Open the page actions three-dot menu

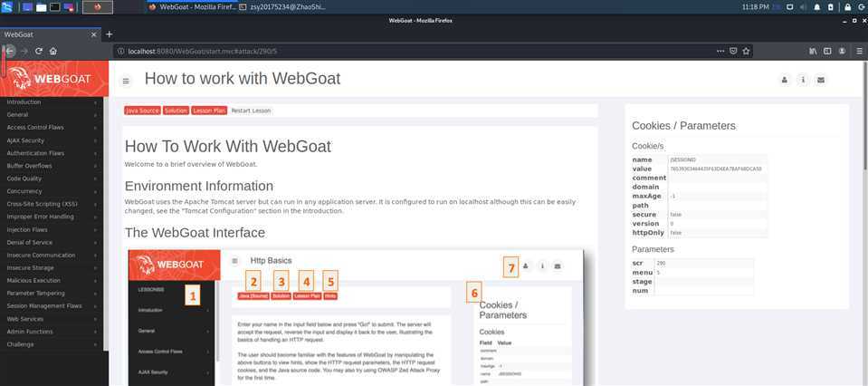(x=720, y=51)
